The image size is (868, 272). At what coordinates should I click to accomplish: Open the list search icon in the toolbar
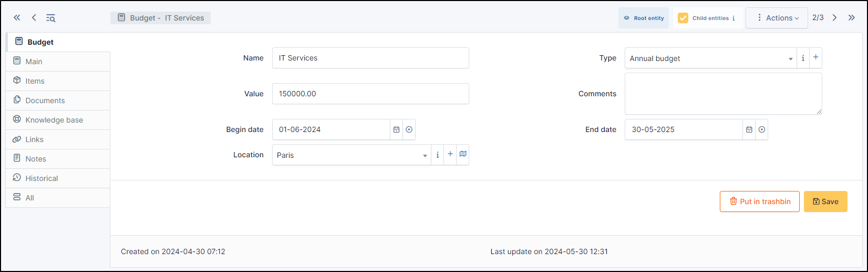50,18
